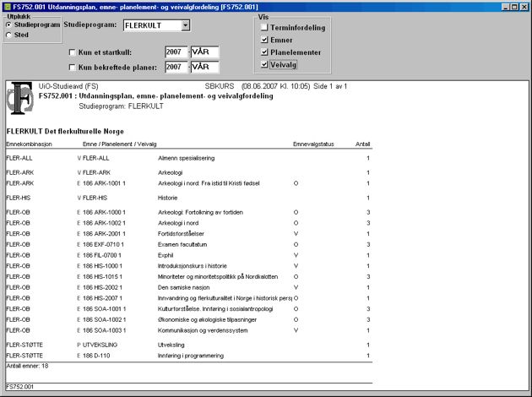532x397 pixels.
Task: Click the Emnekombinasjon column header
Action: click(x=30, y=144)
